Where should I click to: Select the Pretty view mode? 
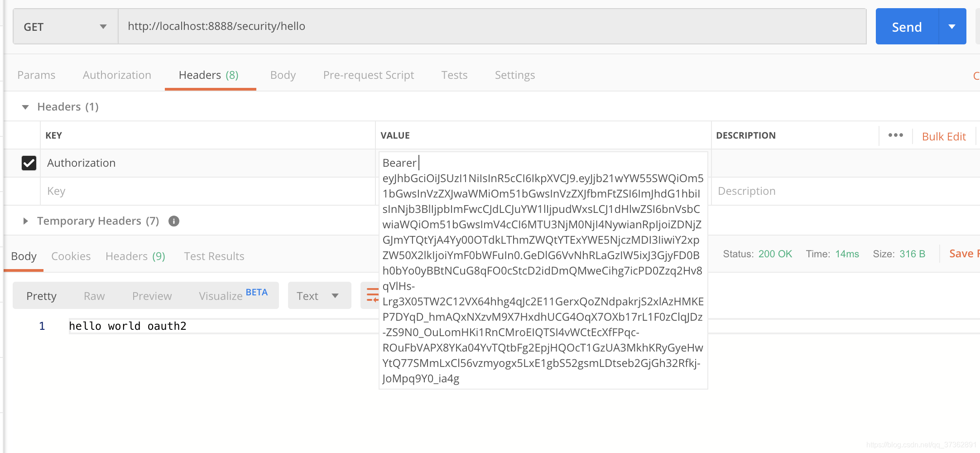click(42, 296)
